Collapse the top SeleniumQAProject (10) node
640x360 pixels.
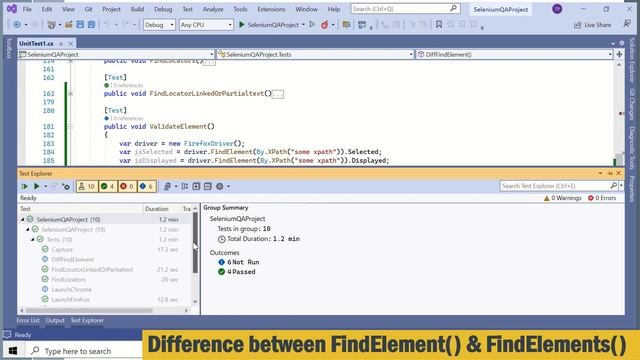[22, 220]
